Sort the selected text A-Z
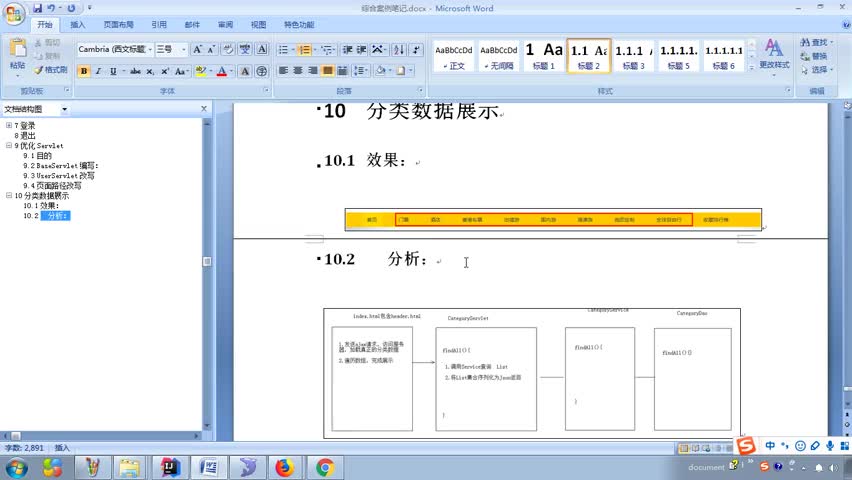Screen dimensions: 852x480 tap(399, 49)
